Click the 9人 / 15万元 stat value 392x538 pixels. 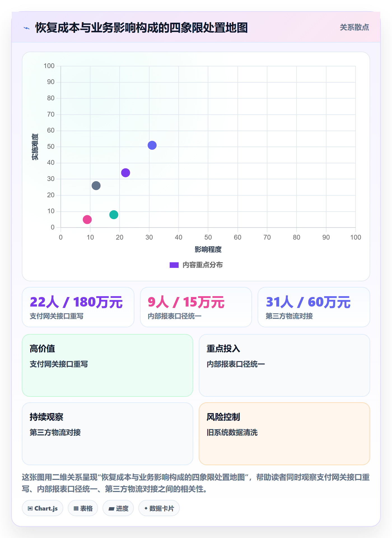186,302
